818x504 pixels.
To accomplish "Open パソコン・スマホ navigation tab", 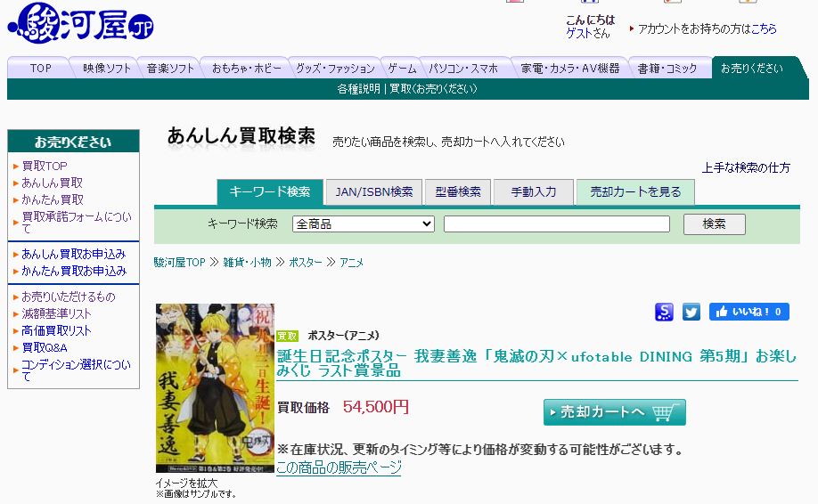I will point(463,68).
